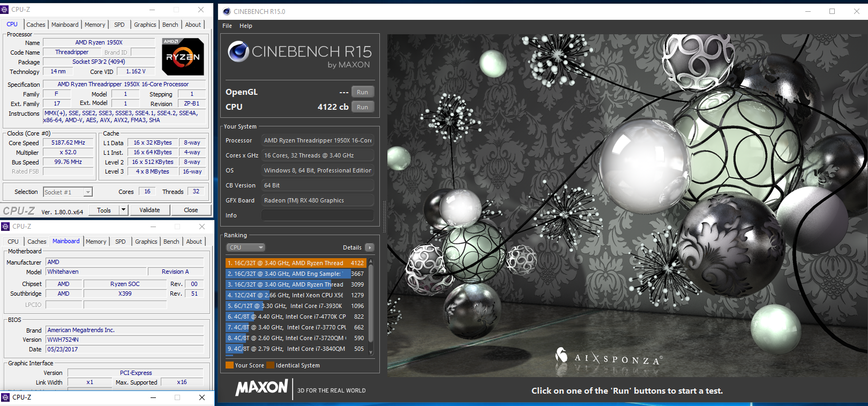Click the Cores x GHz field value
Screen dimensions: 868x406
pos(317,155)
